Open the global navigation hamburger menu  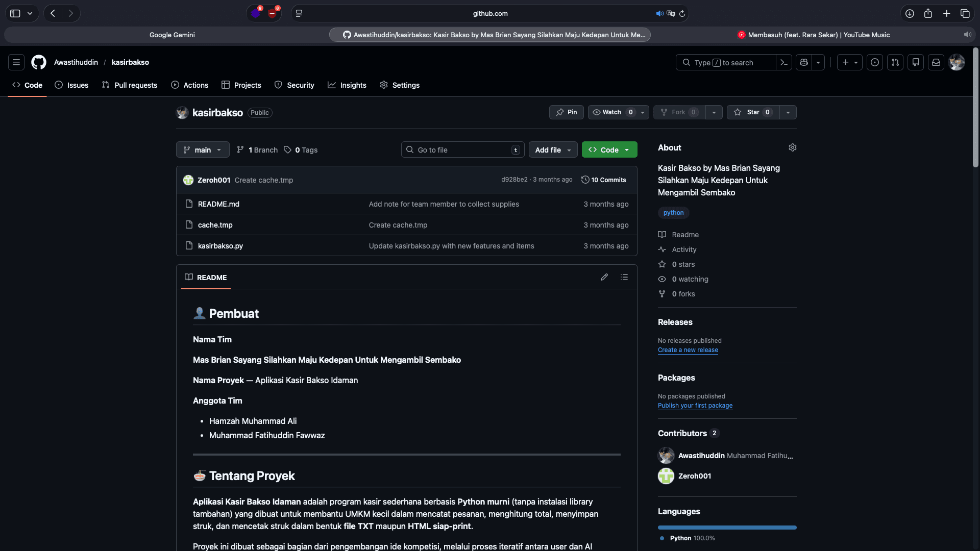click(x=16, y=62)
